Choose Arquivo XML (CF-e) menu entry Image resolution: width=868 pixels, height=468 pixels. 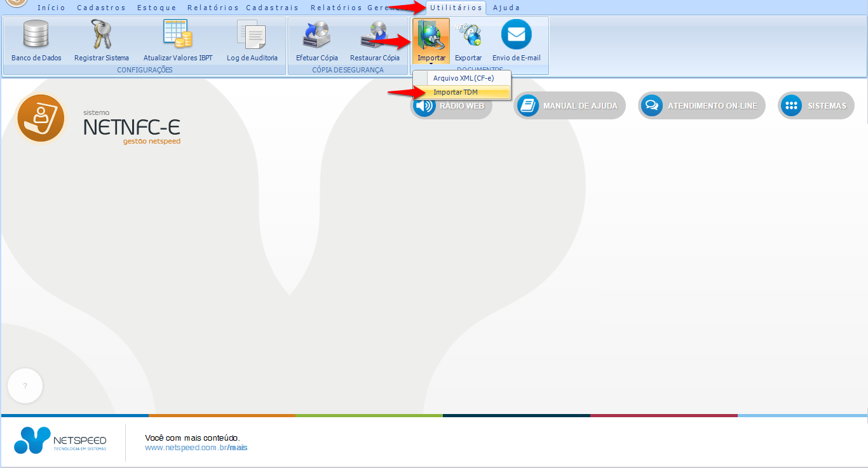462,78
